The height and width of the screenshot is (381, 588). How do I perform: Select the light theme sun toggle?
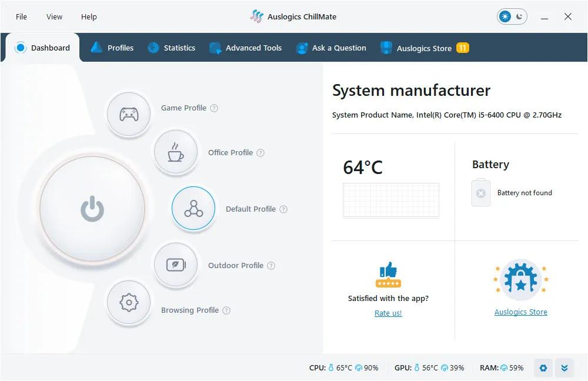pyautogui.click(x=505, y=16)
